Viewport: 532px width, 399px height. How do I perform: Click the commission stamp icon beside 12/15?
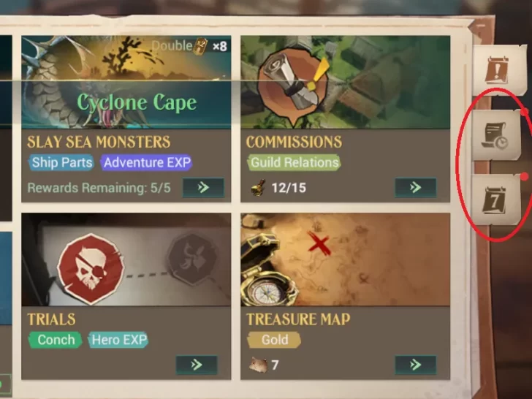coord(258,188)
